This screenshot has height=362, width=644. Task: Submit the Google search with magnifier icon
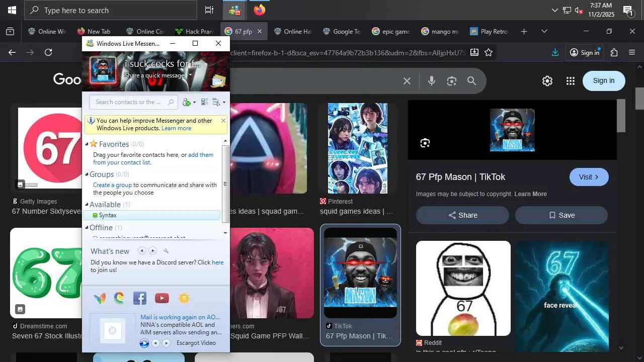[471, 81]
